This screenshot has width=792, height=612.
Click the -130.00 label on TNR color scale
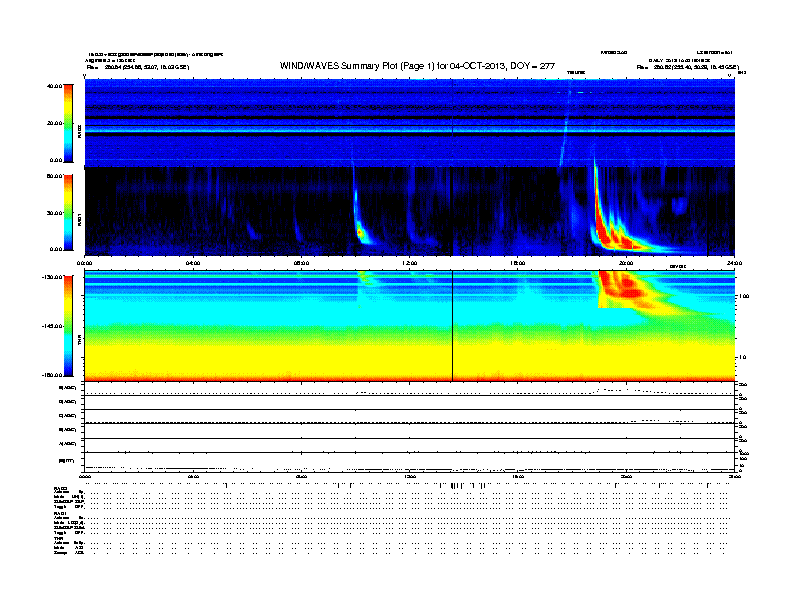pos(53,277)
